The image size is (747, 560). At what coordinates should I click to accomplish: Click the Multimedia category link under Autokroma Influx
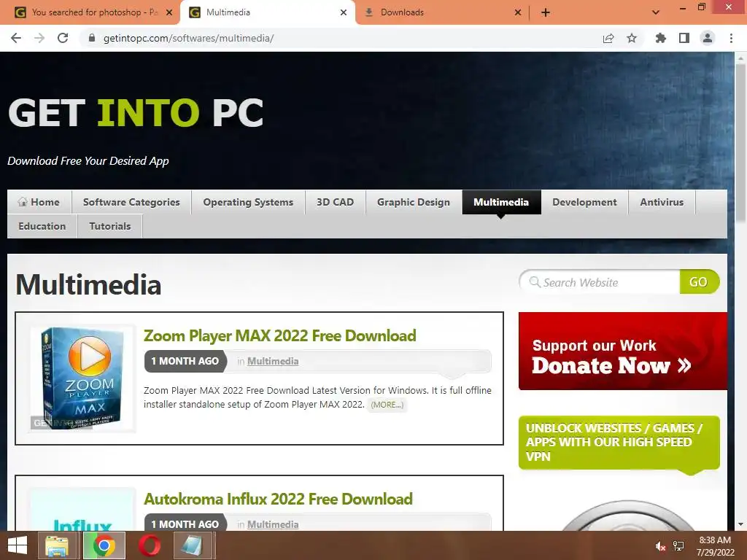pos(273,525)
